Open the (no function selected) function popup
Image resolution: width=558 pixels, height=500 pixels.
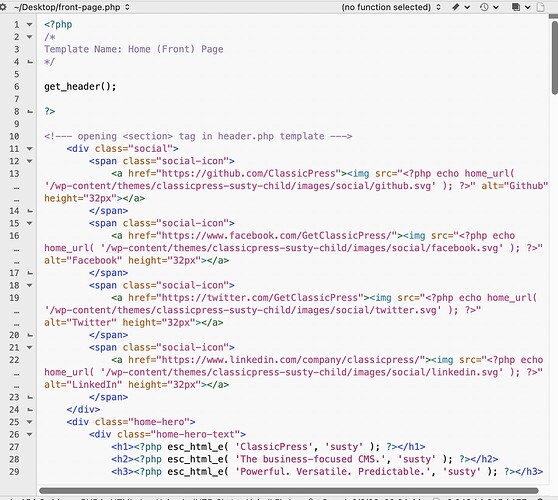click(391, 7)
